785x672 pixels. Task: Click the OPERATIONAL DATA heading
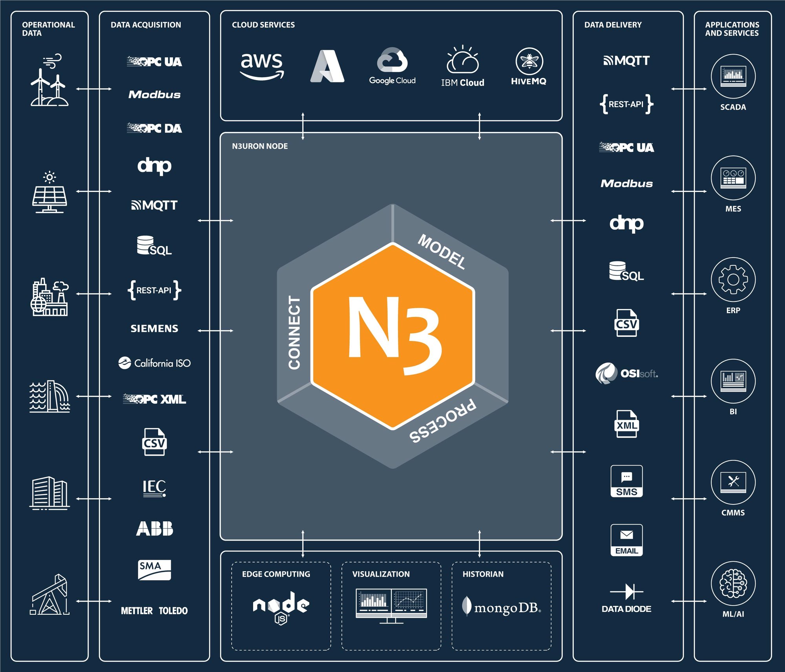click(x=48, y=29)
